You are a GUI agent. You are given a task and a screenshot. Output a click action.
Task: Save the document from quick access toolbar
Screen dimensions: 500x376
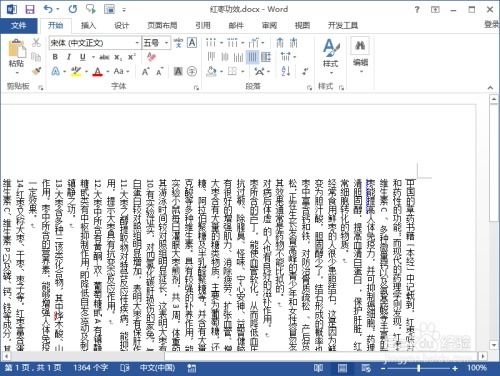pos(30,9)
